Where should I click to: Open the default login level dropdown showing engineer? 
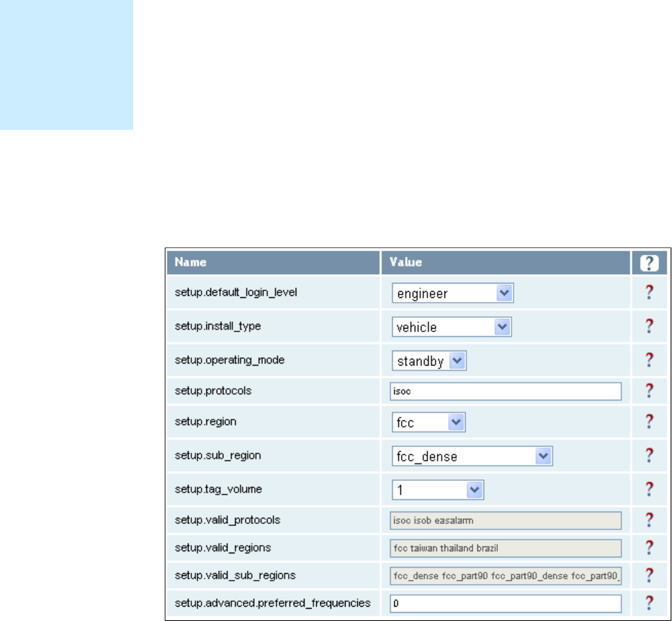point(453,293)
